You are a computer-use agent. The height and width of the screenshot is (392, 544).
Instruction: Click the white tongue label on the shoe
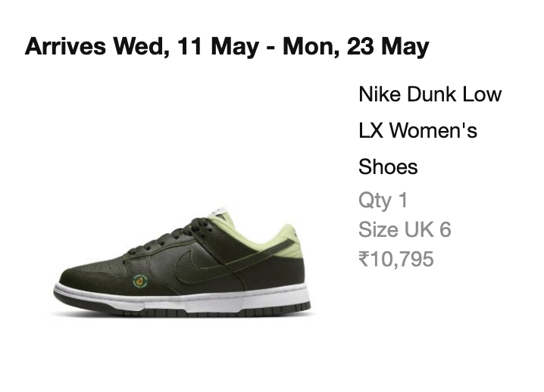click(x=218, y=211)
